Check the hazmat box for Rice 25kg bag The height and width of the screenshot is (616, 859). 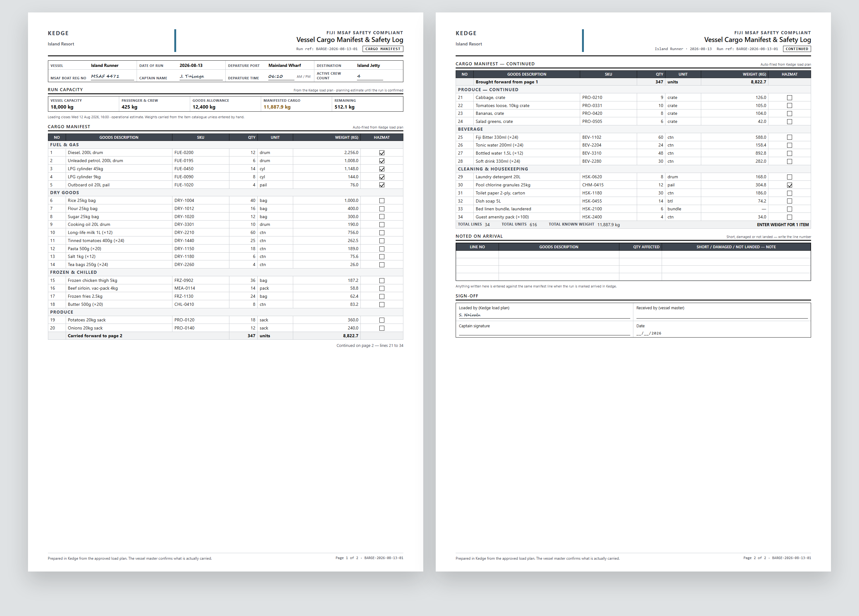click(382, 201)
